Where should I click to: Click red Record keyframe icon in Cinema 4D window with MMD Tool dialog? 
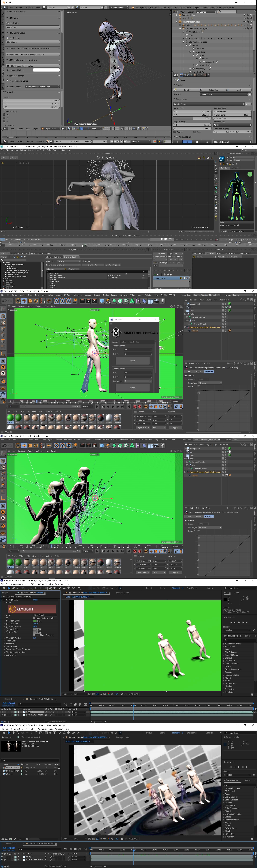[135, 406]
